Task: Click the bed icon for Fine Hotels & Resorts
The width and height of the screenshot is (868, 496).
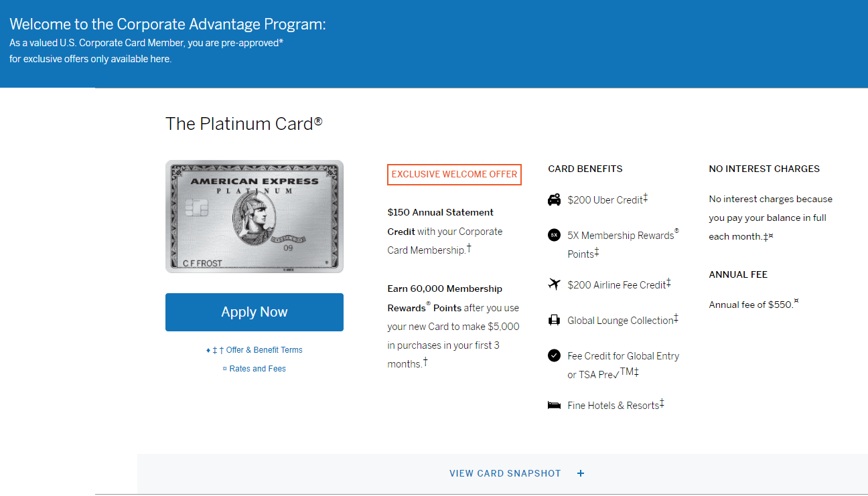Action: (x=554, y=406)
